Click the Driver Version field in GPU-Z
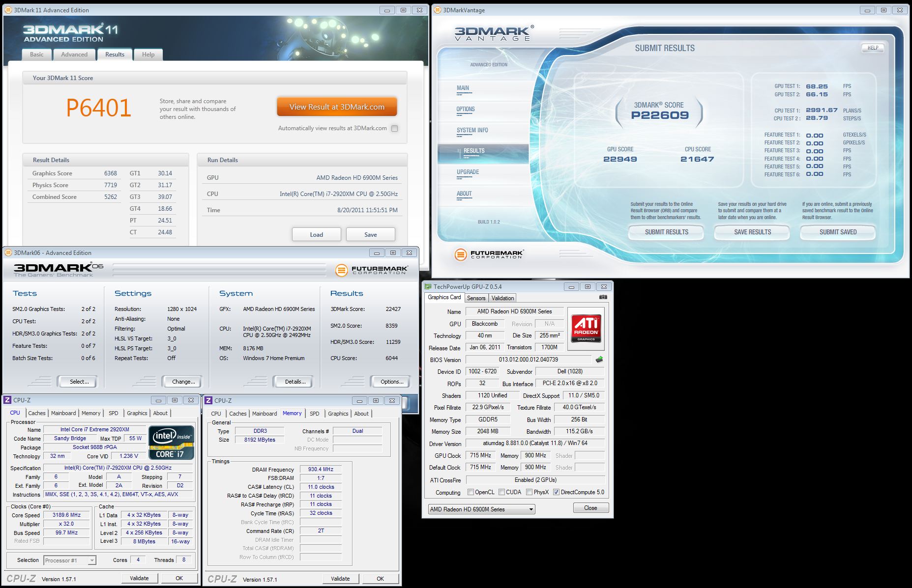 coord(535,443)
